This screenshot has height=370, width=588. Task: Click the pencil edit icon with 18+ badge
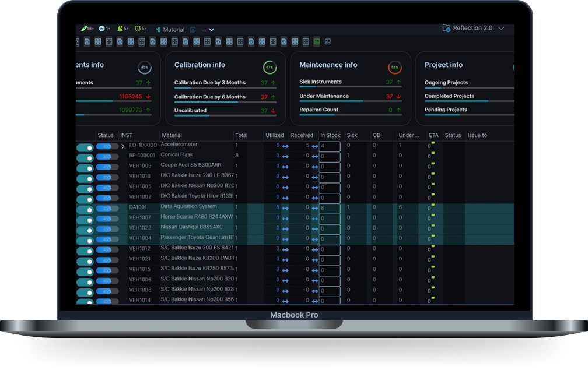click(x=84, y=29)
